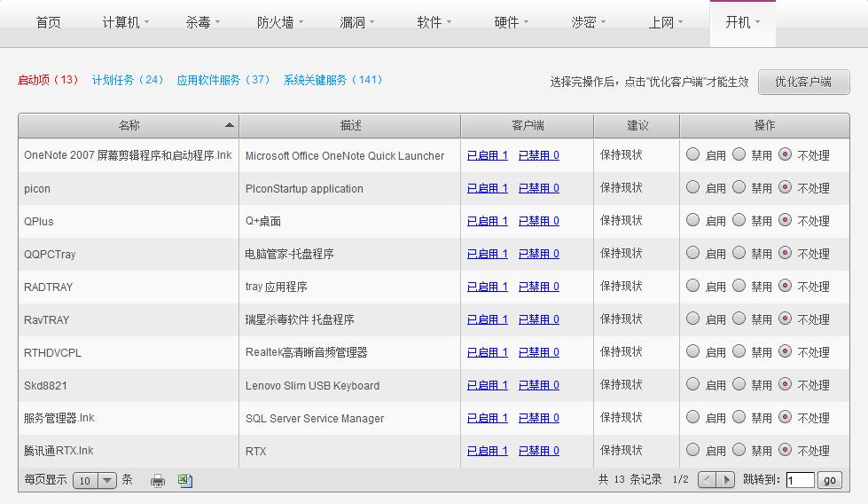868x504 pixels.
Task: Click the Q+桌面 description cell
Action: [x=350, y=222]
